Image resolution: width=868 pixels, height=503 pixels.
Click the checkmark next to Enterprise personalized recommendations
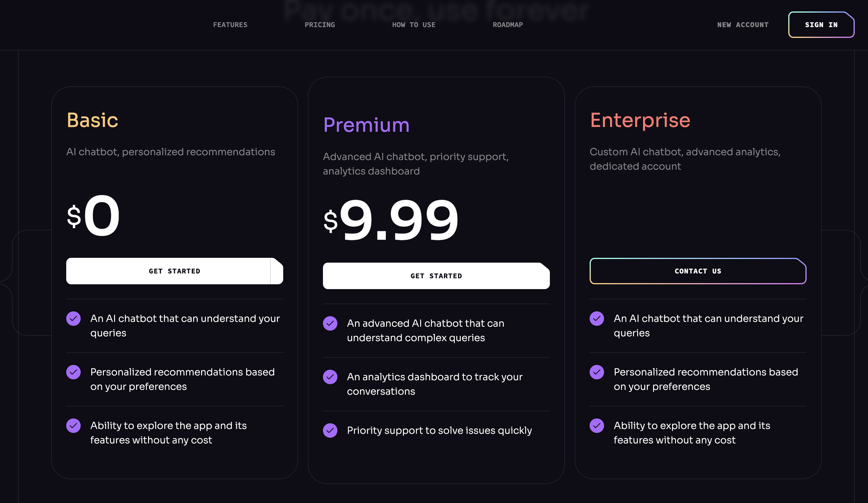[x=597, y=372]
